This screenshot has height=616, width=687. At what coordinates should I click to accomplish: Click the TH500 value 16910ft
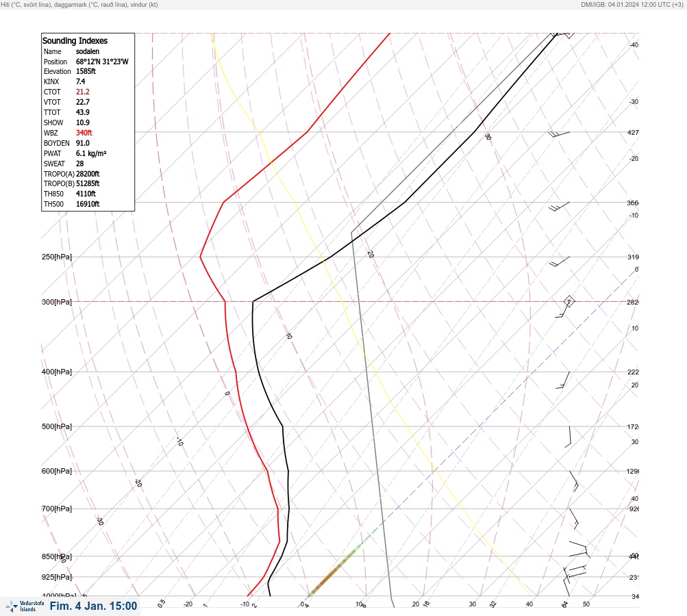tap(88, 204)
